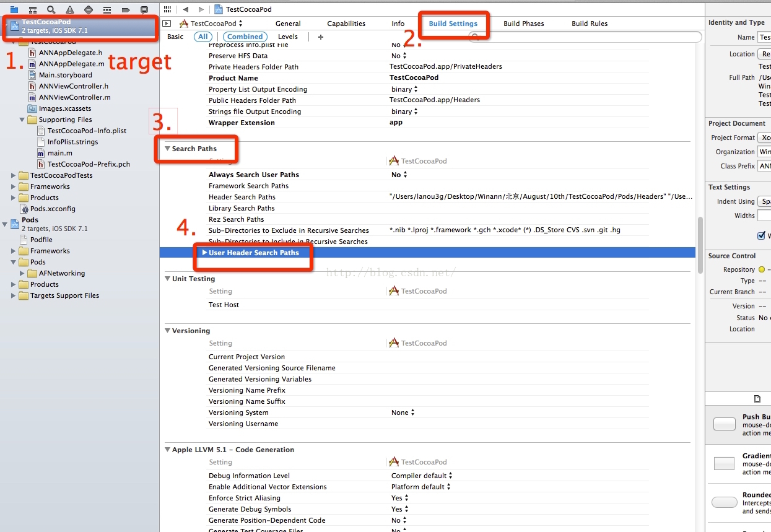Change Always Search User Paths value dropdown

point(399,175)
